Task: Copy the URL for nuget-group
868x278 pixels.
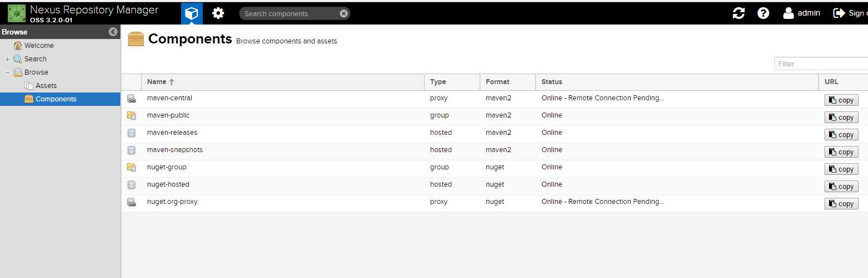Action: pyautogui.click(x=841, y=169)
